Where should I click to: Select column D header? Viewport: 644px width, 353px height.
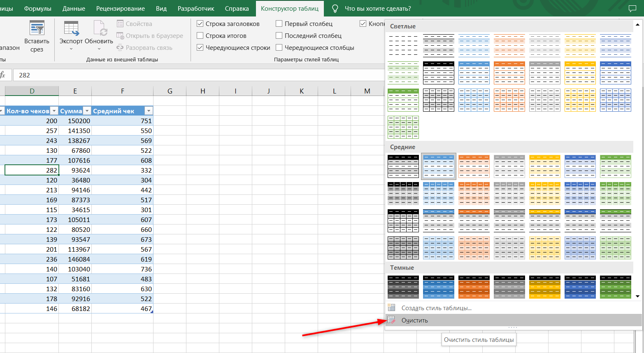click(32, 91)
